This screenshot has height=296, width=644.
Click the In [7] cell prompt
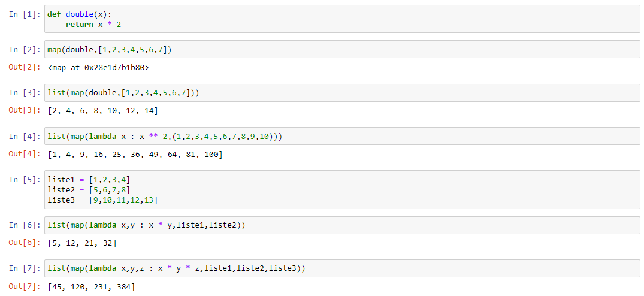tap(25, 268)
